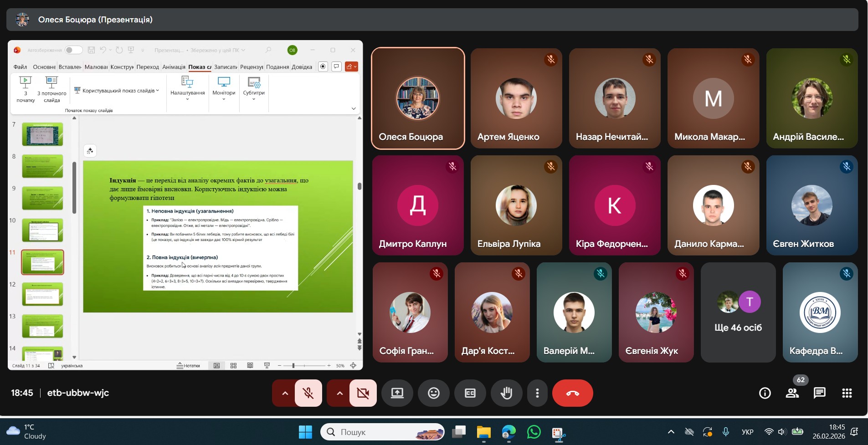
Task: Open the Монітори dropdown in ribbon
Action: [x=224, y=88]
